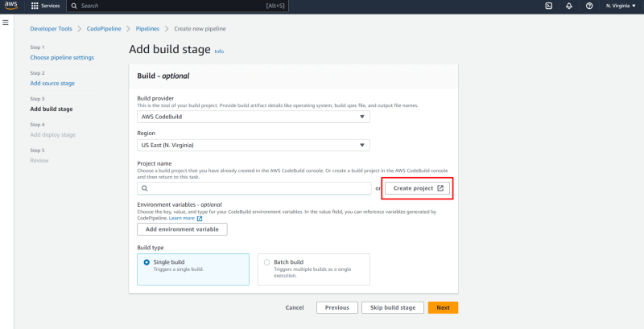Click the Create project button
The height and width of the screenshot is (329, 644).
417,188
